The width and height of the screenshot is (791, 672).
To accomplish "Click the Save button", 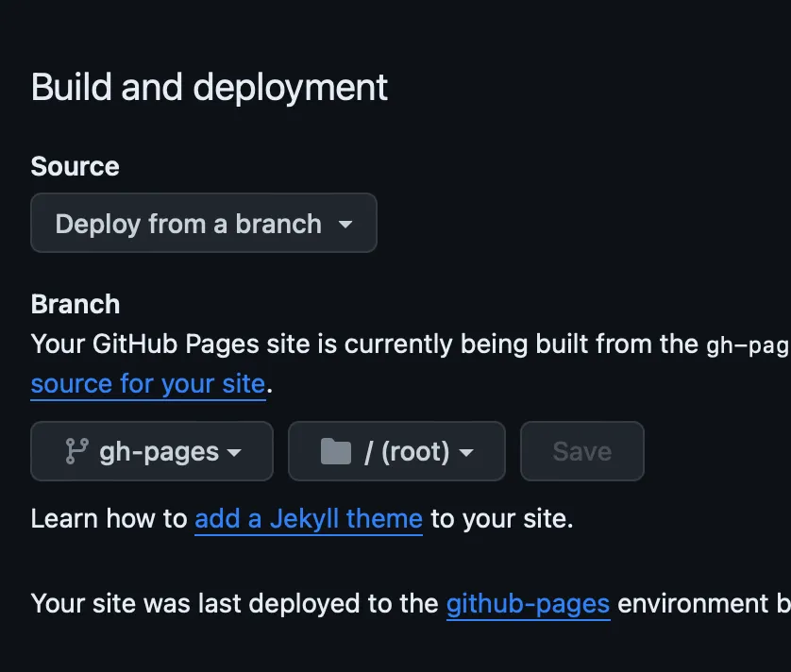I will 581,451.
